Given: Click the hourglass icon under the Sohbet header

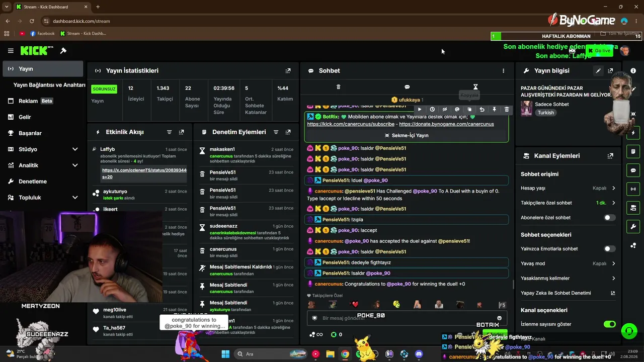Looking at the screenshot, I should (x=475, y=87).
